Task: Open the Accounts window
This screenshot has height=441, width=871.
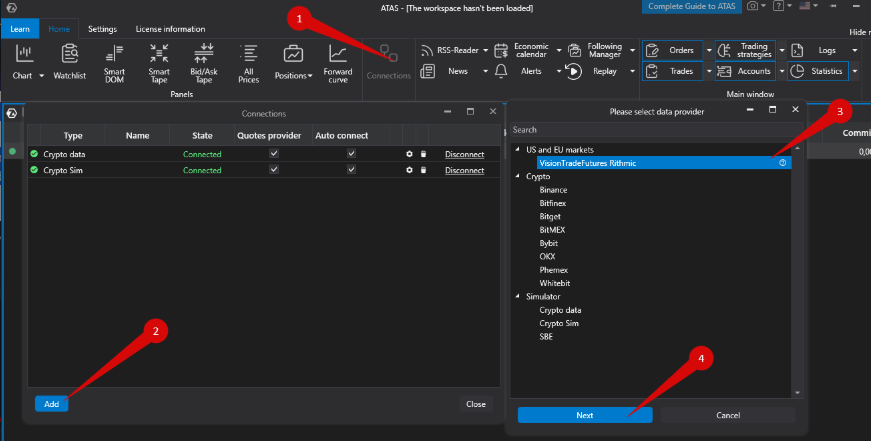Action: (745, 71)
